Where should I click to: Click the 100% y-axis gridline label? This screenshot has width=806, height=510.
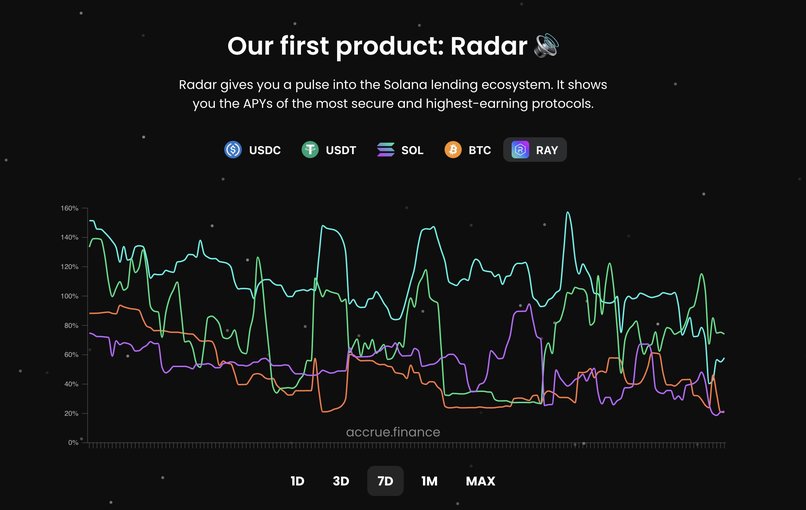pos(69,296)
